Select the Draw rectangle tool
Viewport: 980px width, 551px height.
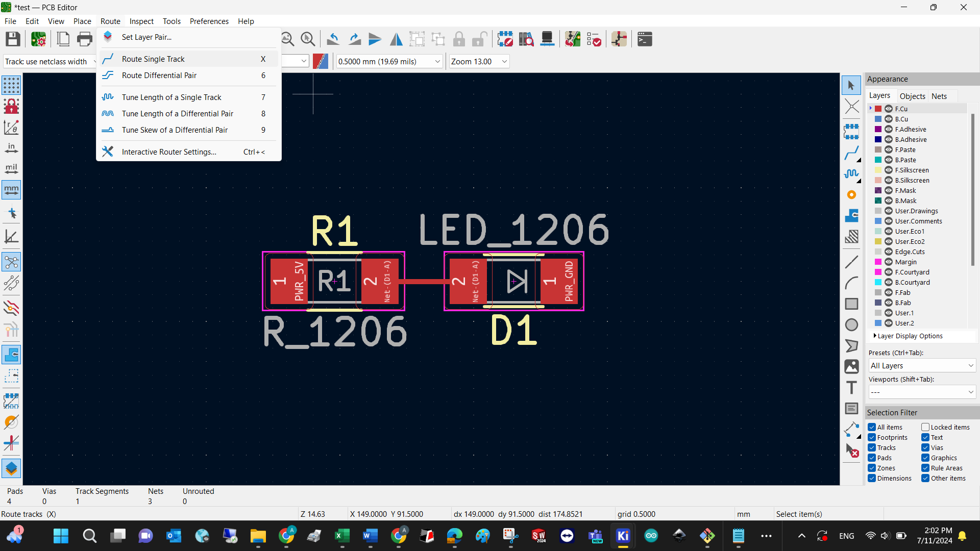(x=851, y=304)
